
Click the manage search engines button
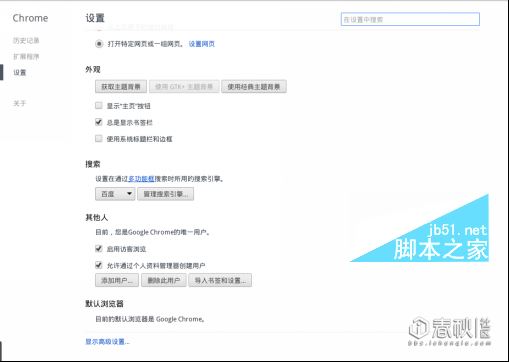[166, 194]
